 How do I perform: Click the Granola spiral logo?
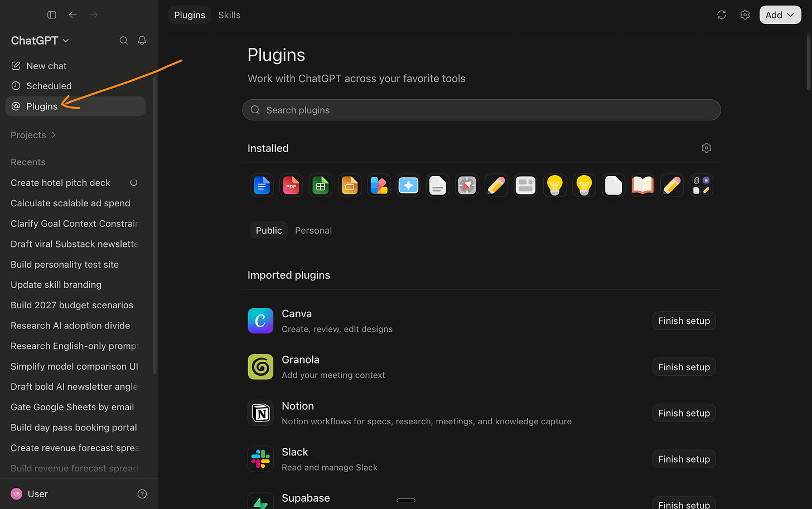coord(260,367)
